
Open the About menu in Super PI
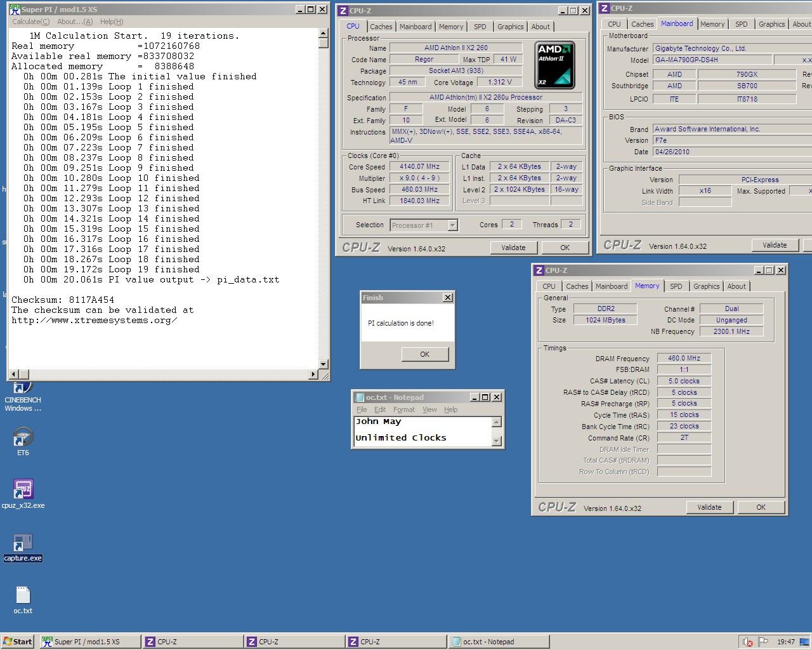[x=75, y=22]
